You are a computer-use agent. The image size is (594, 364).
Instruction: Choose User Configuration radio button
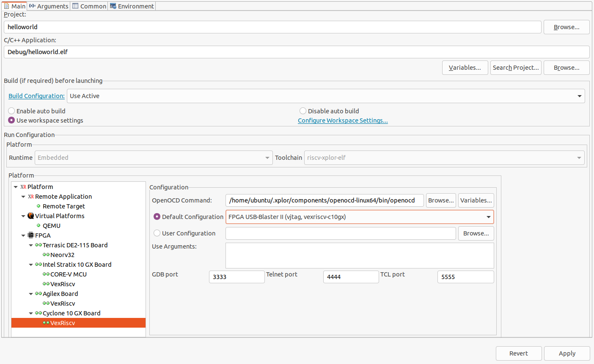157,233
